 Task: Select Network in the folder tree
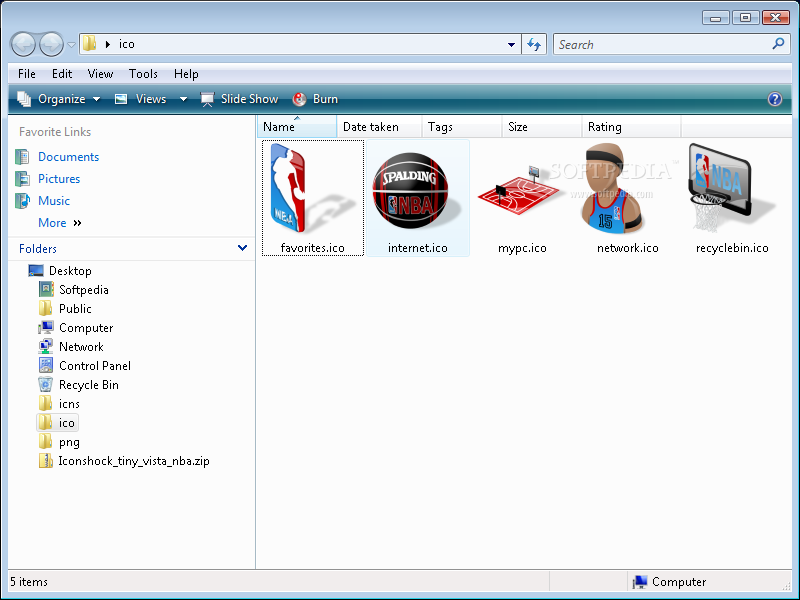[x=81, y=346]
